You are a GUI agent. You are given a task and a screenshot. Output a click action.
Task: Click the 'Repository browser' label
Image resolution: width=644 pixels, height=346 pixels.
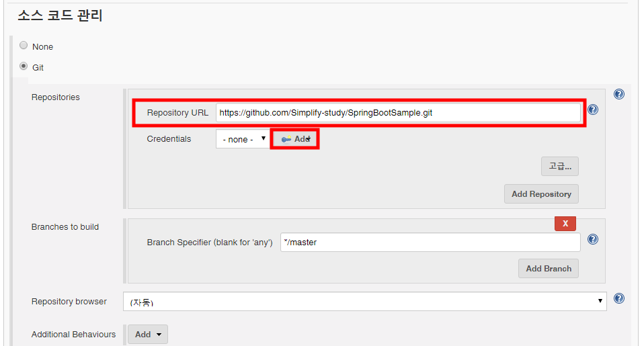69,301
